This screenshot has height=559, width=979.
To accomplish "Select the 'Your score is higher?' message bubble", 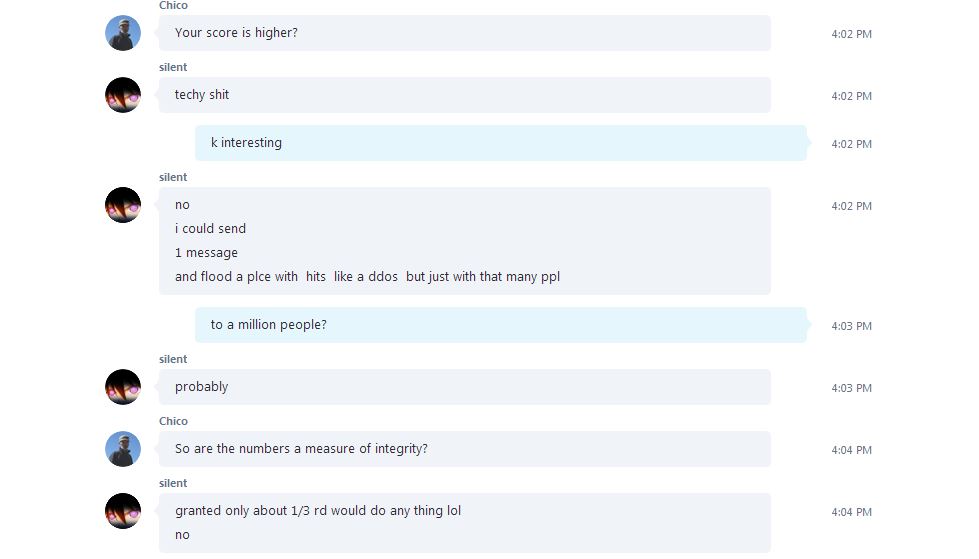I will (x=465, y=33).
